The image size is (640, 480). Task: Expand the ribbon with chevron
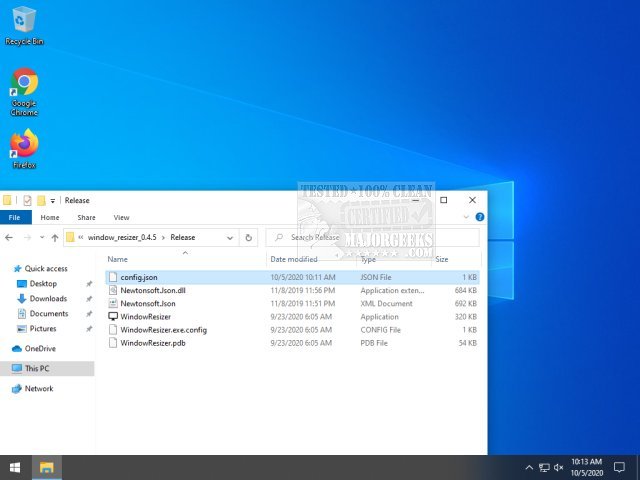pos(466,217)
